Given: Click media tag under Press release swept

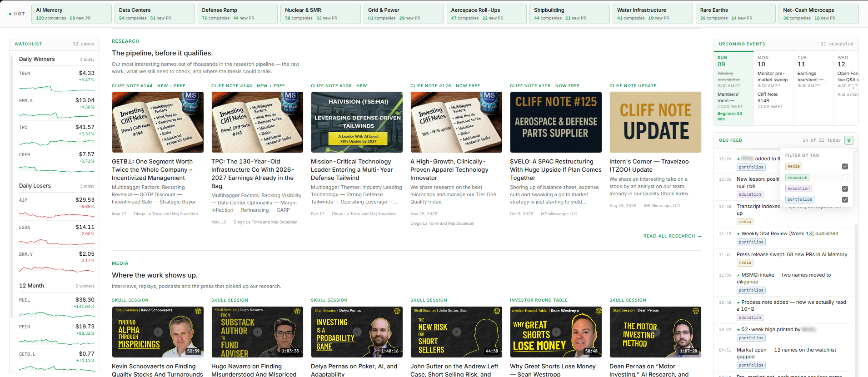Looking at the screenshot, I should point(745,263).
